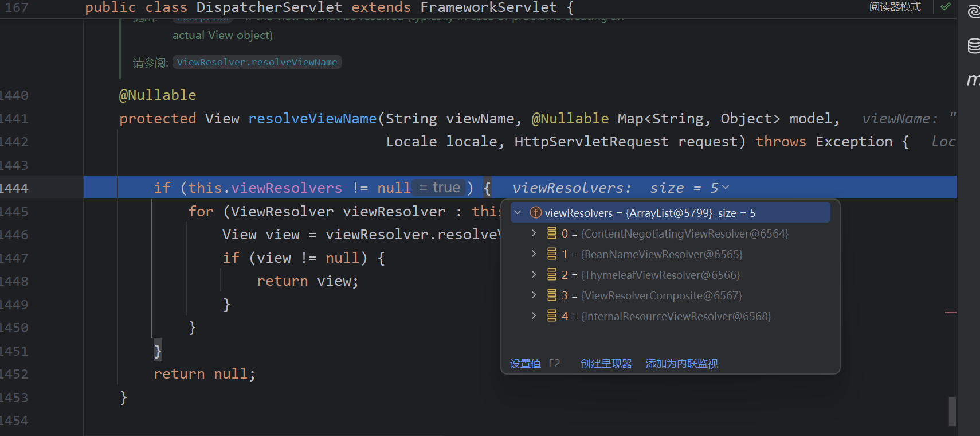980x436 pixels.
Task: Open the Maven tool window icon
Action: pyautogui.click(x=973, y=79)
